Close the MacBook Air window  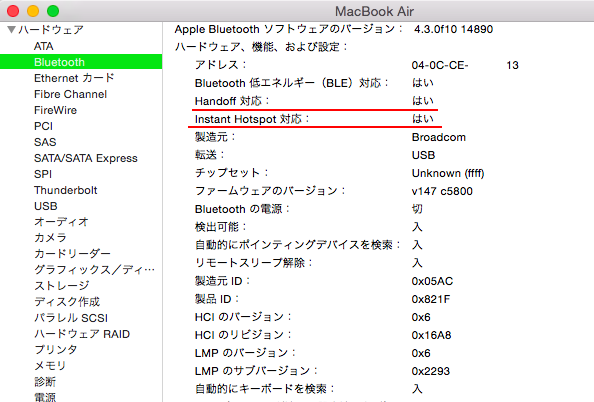point(13,11)
